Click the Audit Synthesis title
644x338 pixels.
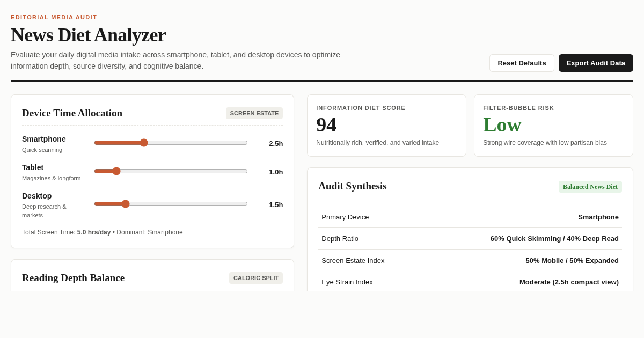(353, 186)
